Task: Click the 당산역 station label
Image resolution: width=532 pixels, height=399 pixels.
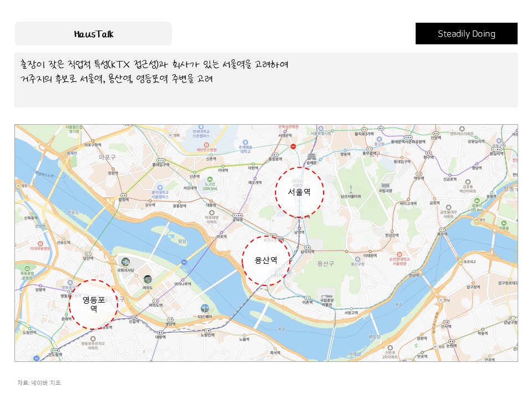Action: (88, 258)
